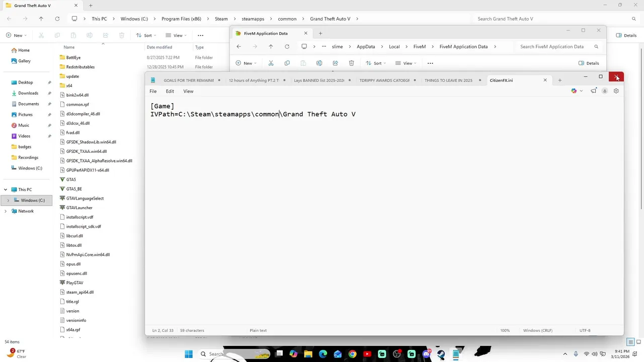Open Discord from the taskbar
The image size is (644, 362).
point(427,354)
